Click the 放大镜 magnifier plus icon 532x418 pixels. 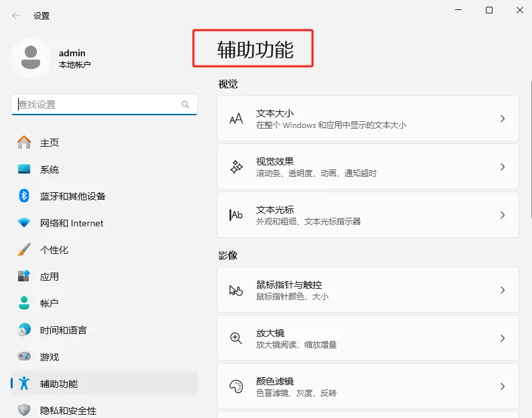pos(236,338)
